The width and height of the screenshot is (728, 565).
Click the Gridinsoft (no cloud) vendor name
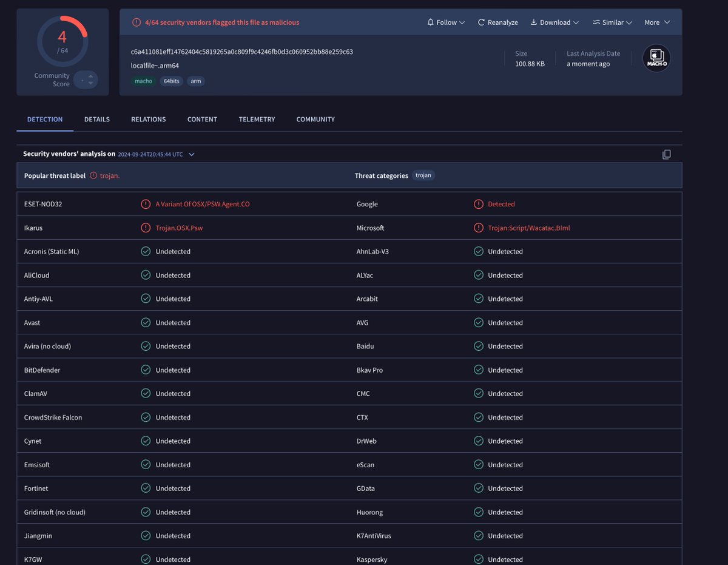click(55, 512)
